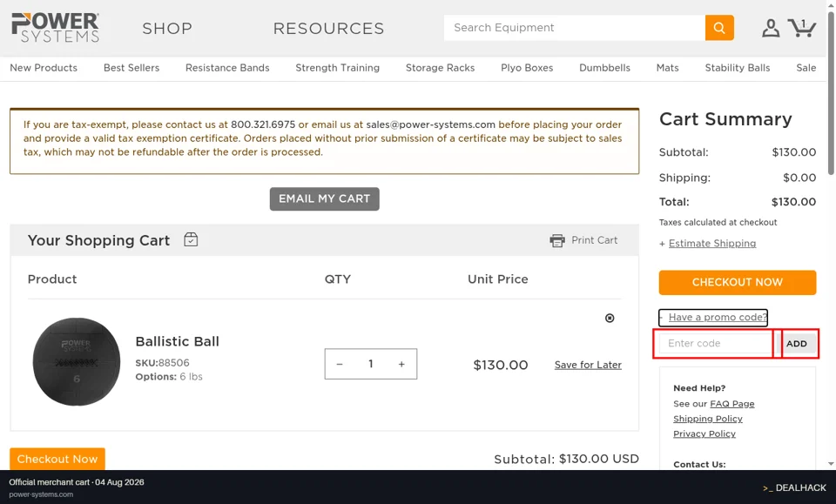The height and width of the screenshot is (504, 836).
Task: Open the SHOP menu
Action: coord(167,28)
